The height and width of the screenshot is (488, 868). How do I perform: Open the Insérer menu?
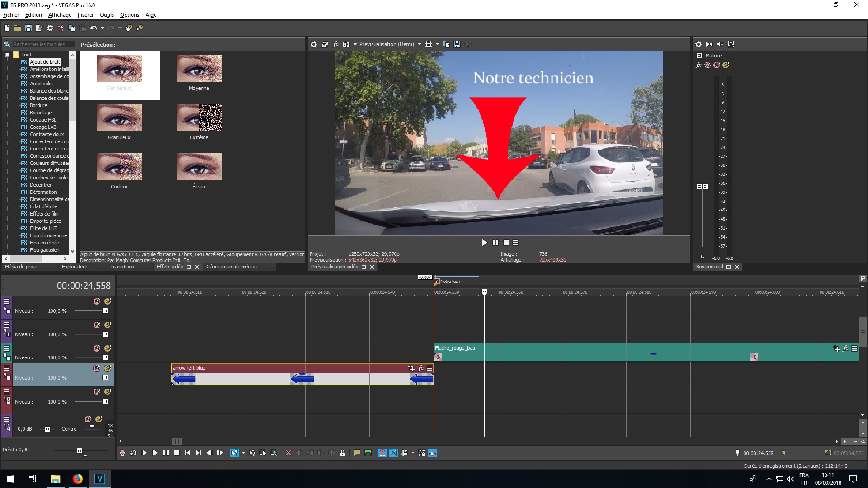[x=85, y=15]
